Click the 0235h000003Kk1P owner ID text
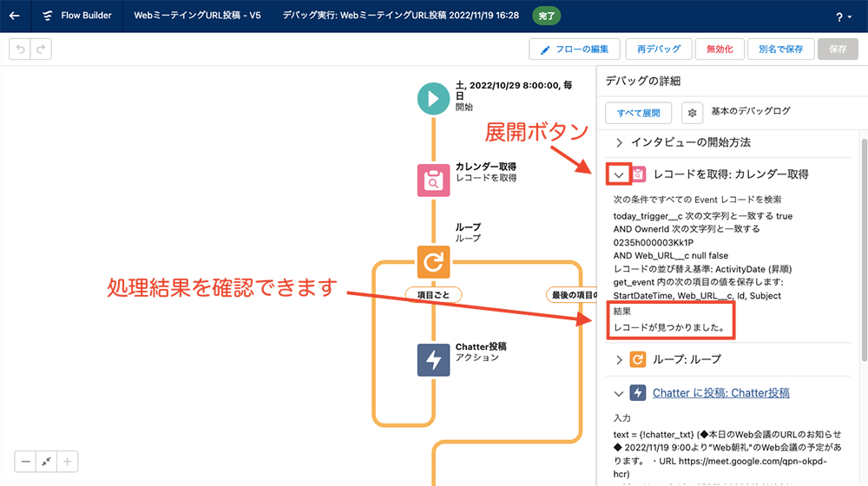Image resolution: width=868 pixels, height=486 pixels. 654,242
